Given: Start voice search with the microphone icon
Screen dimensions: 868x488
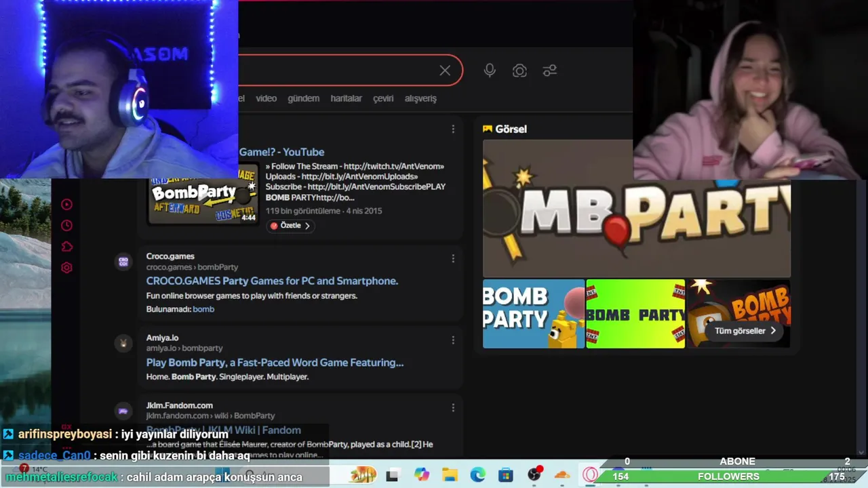Looking at the screenshot, I should pyautogui.click(x=490, y=70).
